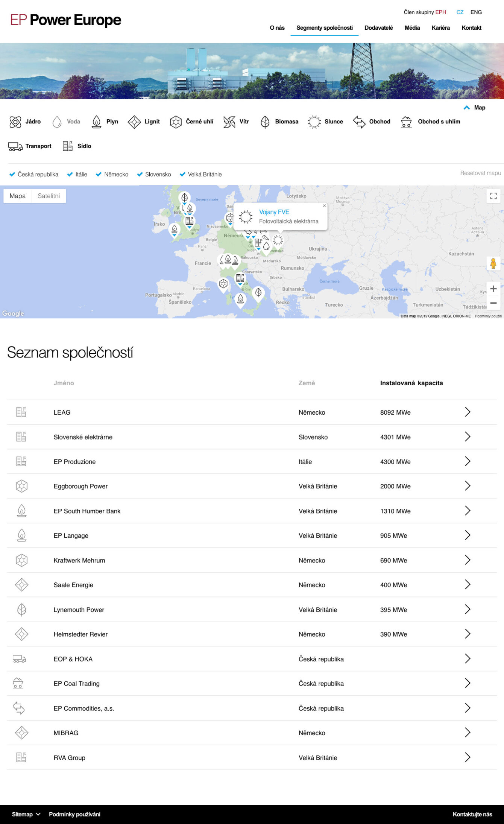The image size is (504, 824).
Task: Open the Dodavatelé menu item
Action: pos(378,28)
